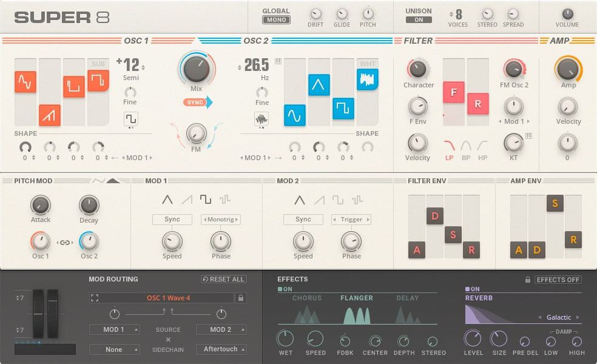Screen dimensions: 597x364
Task: Select the triangle waveform in MOD 1
Action: pos(167,200)
